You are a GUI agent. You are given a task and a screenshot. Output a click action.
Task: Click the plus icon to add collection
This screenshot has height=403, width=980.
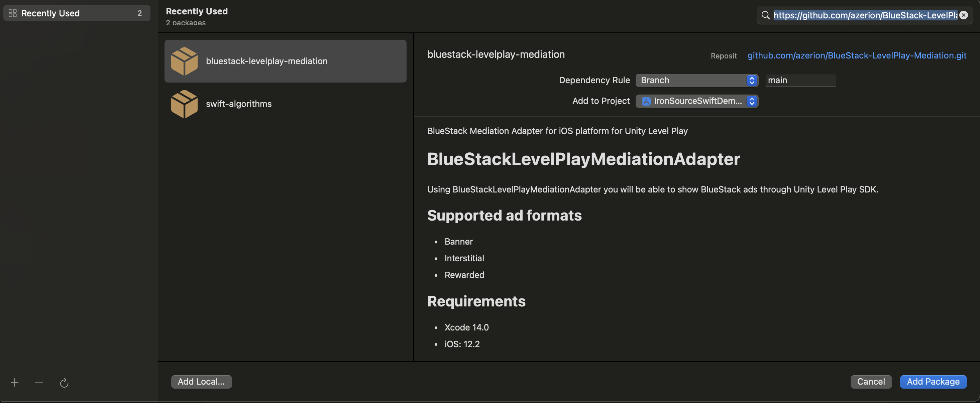tap(14, 383)
